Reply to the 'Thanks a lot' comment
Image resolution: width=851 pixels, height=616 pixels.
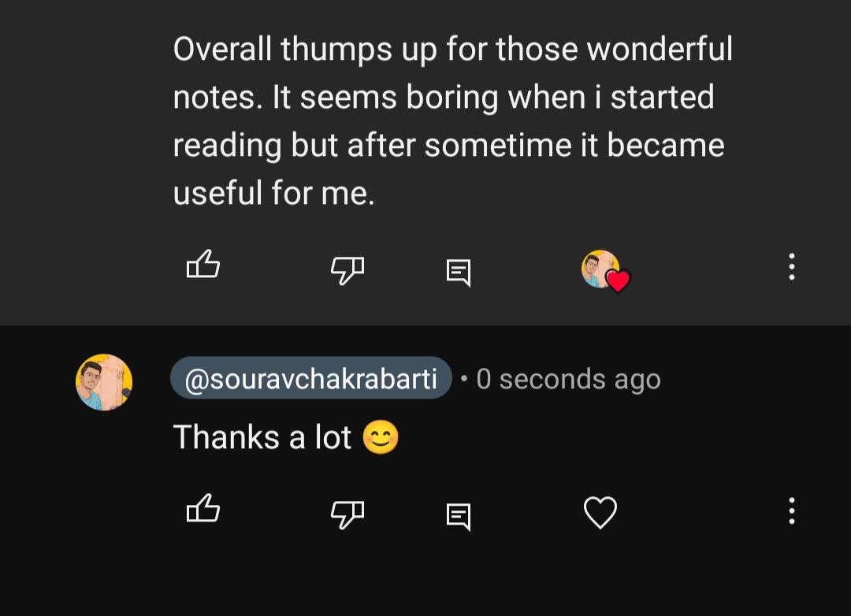(459, 516)
